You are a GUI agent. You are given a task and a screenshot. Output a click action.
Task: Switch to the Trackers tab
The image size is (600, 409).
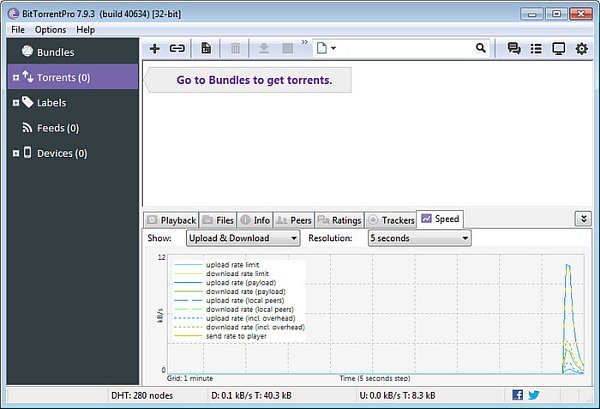coord(391,220)
